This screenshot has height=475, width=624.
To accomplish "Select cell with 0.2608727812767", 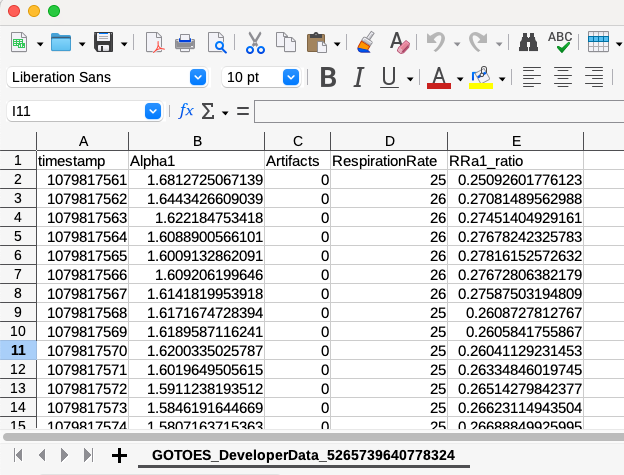I will (516, 313).
